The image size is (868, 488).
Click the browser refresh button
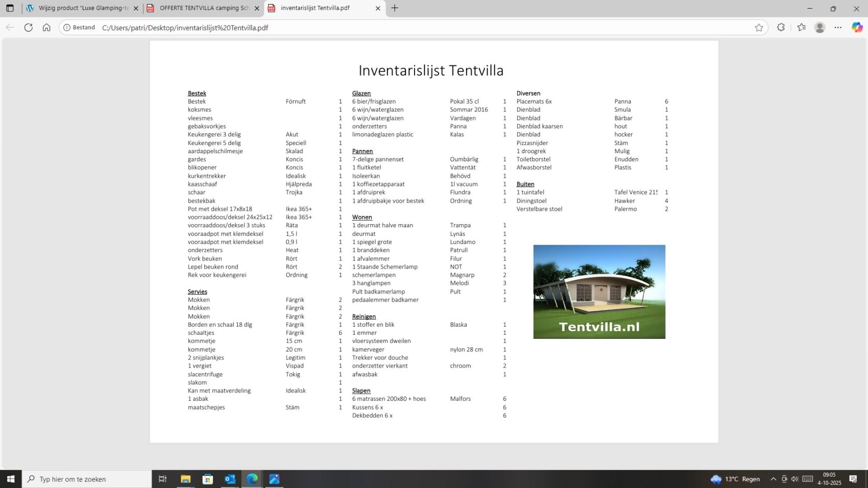click(29, 28)
